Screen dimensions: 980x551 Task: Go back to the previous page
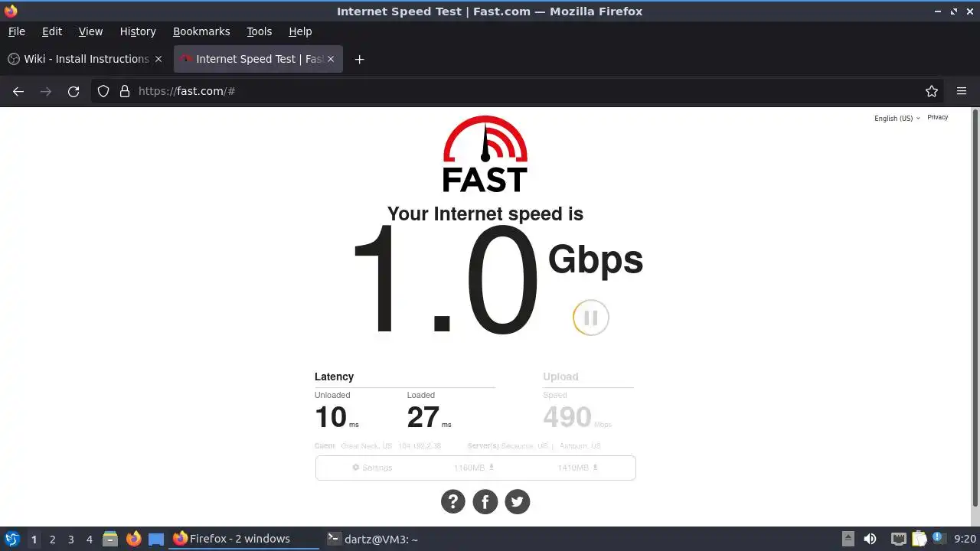18,91
